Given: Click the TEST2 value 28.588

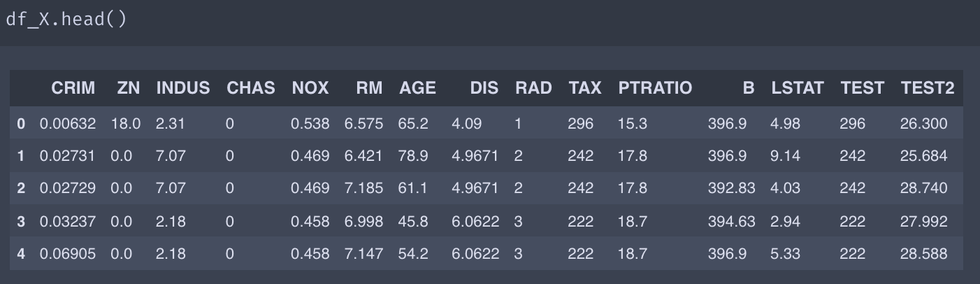Looking at the screenshot, I should (923, 253).
